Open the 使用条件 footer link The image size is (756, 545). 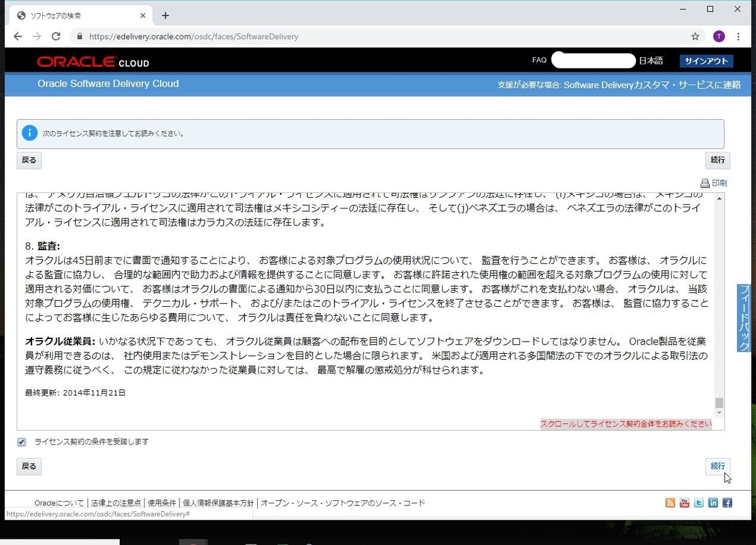pos(161,503)
